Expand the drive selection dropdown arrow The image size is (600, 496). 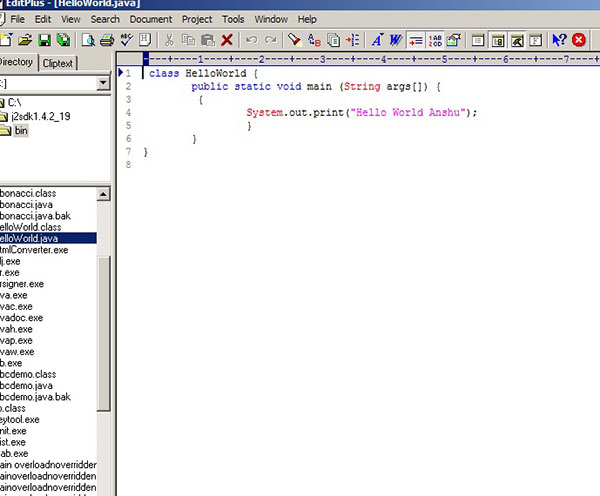103,83
